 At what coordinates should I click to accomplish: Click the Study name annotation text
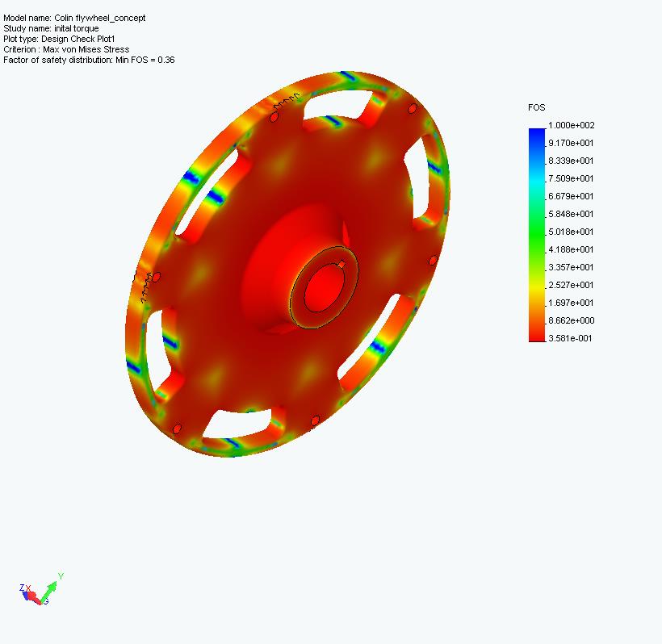tap(51, 28)
